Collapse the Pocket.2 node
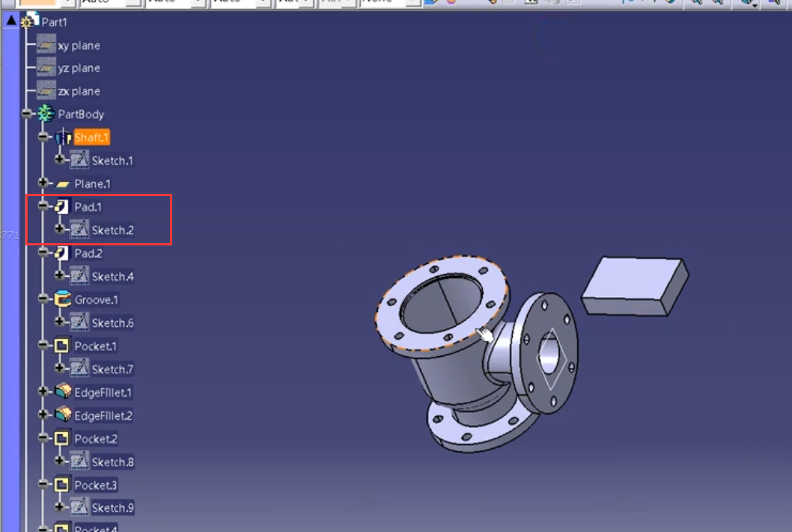The height and width of the screenshot is (532, 792). coord(43,438)
